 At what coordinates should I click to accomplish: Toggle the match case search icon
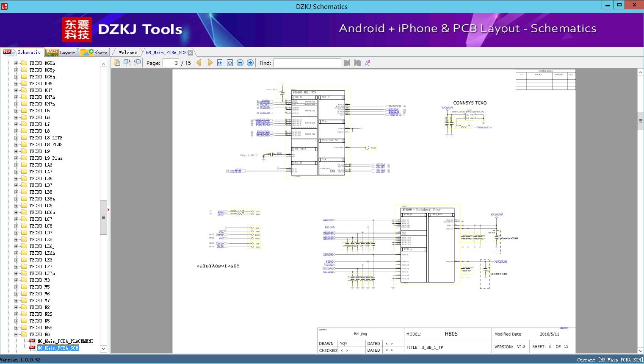click(368, 63)
